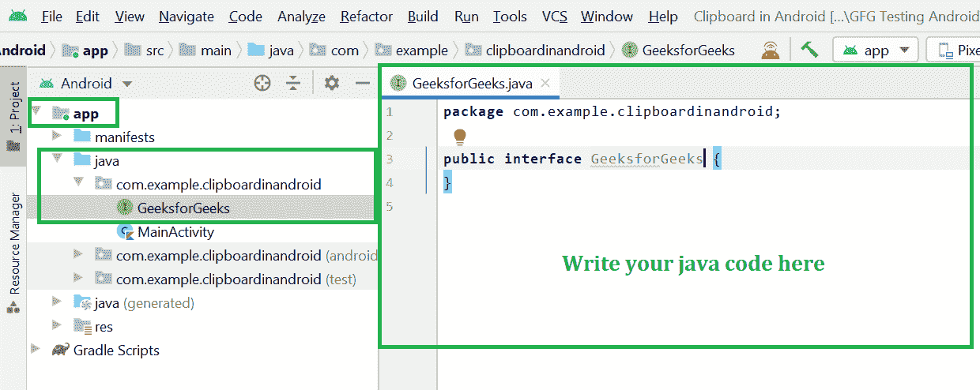Image resolution: width=980 pixels, height=390 pixels.
Task: Open the Android view dropdown
Action: coord(86,83)
